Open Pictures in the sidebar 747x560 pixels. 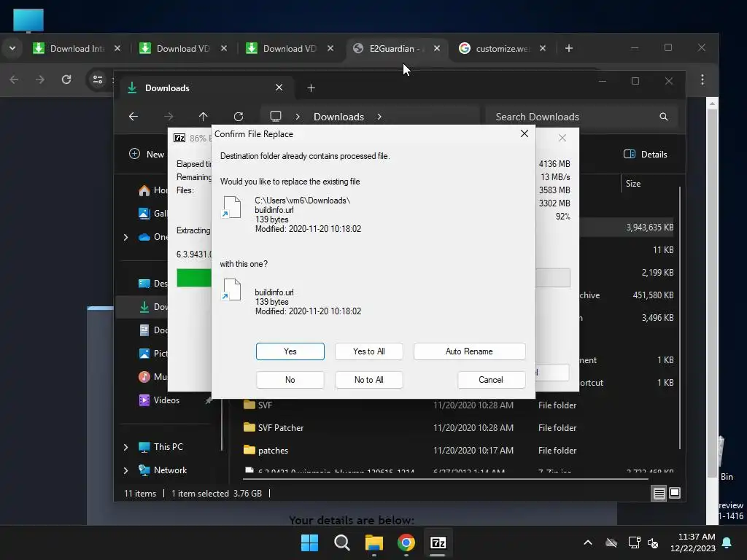click(152, 354)
